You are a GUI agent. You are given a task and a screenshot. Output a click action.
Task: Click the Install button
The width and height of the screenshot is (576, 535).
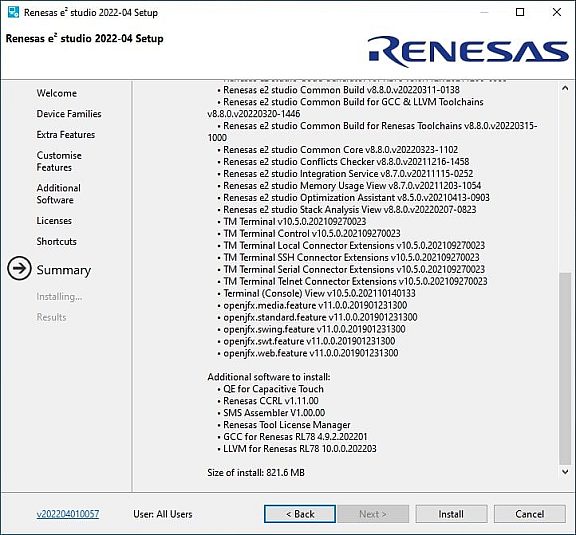point(451,514)
